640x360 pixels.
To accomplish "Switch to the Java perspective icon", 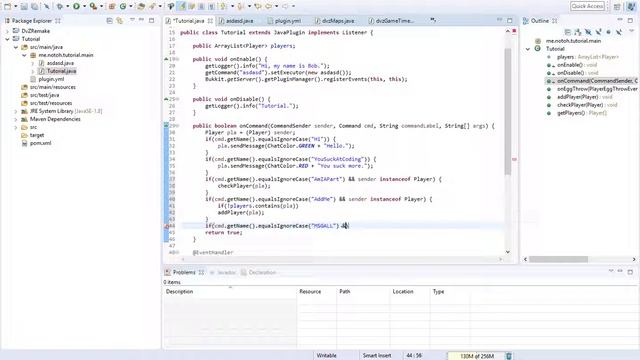I will tap(631, 6).
